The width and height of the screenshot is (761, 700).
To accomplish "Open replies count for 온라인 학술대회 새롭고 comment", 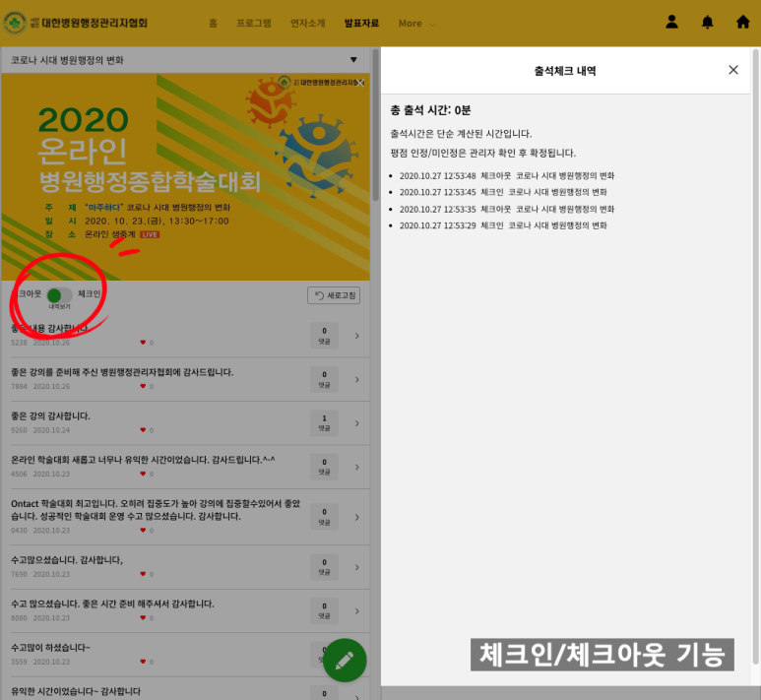I will coord(324,467).
